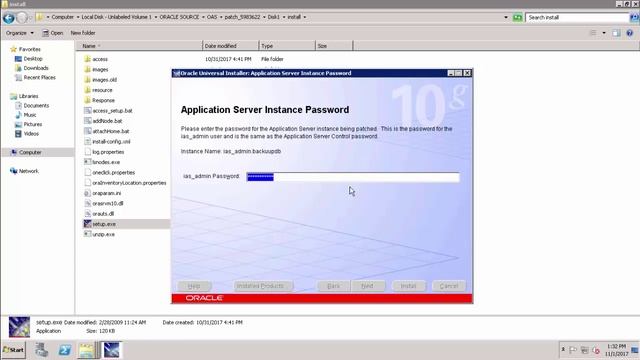
Task: Open the Start menu
Action: [13, 350]
